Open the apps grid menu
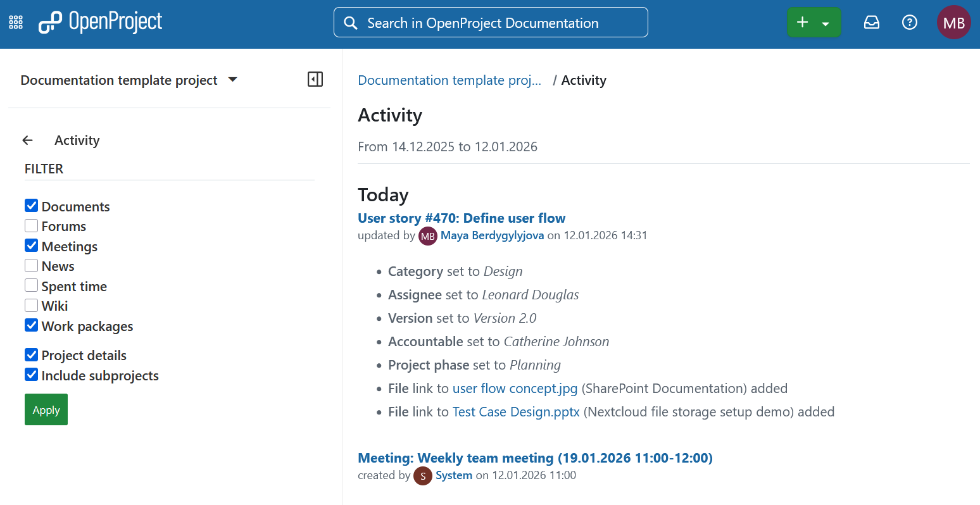 coord(15,21)
